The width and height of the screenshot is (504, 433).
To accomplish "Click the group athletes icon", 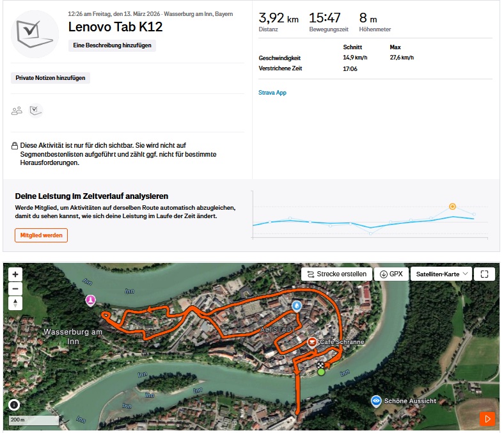I will click(x=17, y=111).
